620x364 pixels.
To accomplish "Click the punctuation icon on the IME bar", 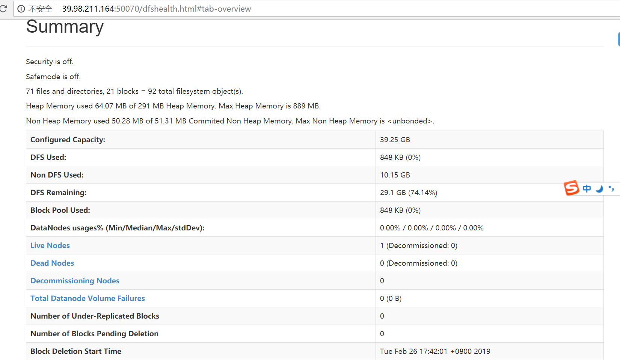I will tap(611, 188).
